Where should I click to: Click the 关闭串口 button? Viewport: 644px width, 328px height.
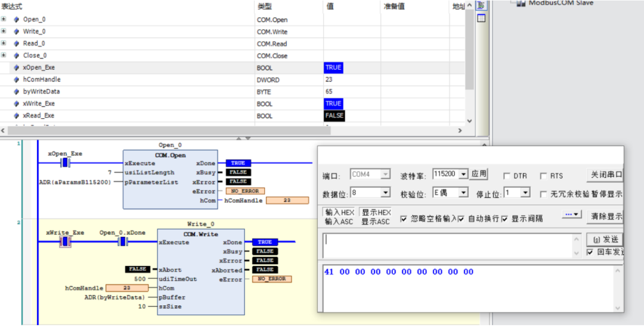pos(605,175)
